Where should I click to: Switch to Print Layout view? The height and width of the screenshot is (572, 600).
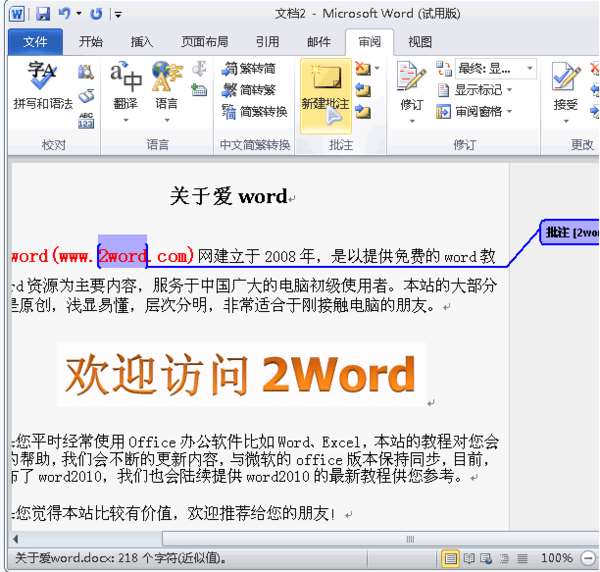(450, 559)
